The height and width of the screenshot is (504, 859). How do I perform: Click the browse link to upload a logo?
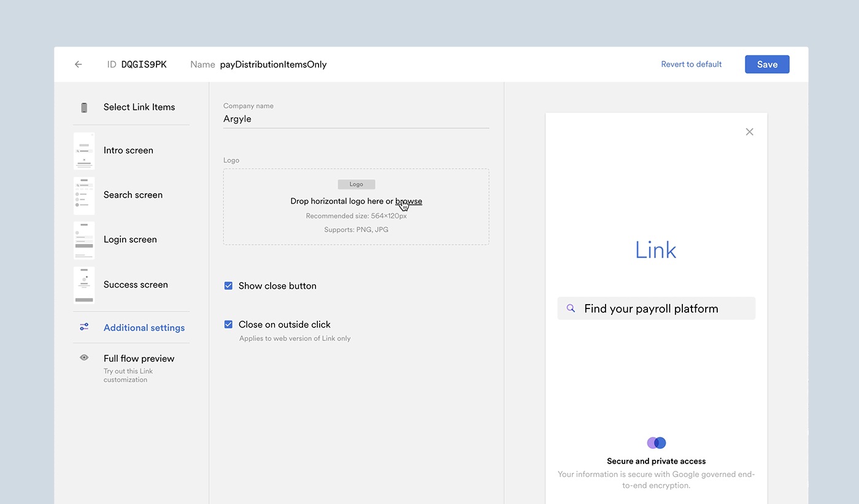click(409, 201)
